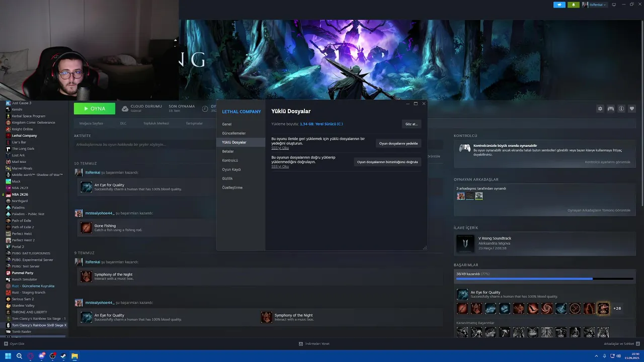Open controller layout gamepad icon
Screen dimensions: 644x362
pos(610,109)
